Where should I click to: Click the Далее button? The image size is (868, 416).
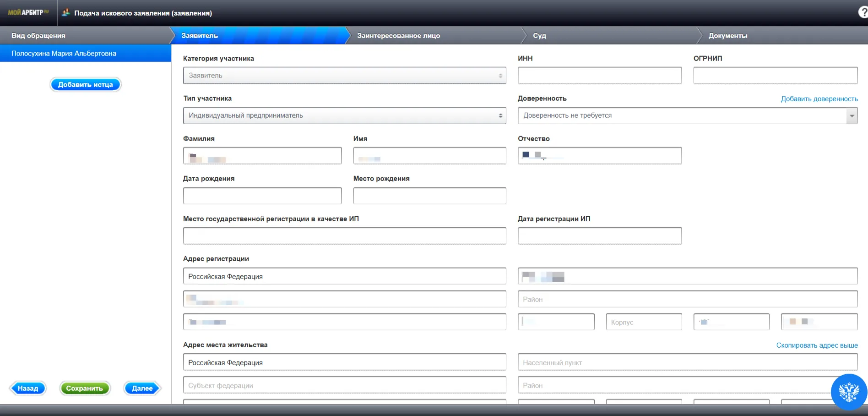[142, 389]
